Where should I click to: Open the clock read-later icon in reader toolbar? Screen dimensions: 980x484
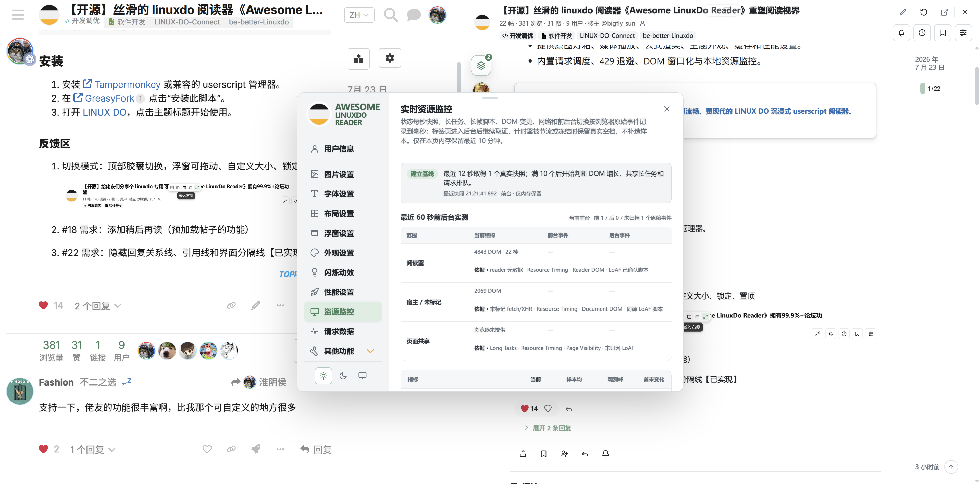[922, 33]
